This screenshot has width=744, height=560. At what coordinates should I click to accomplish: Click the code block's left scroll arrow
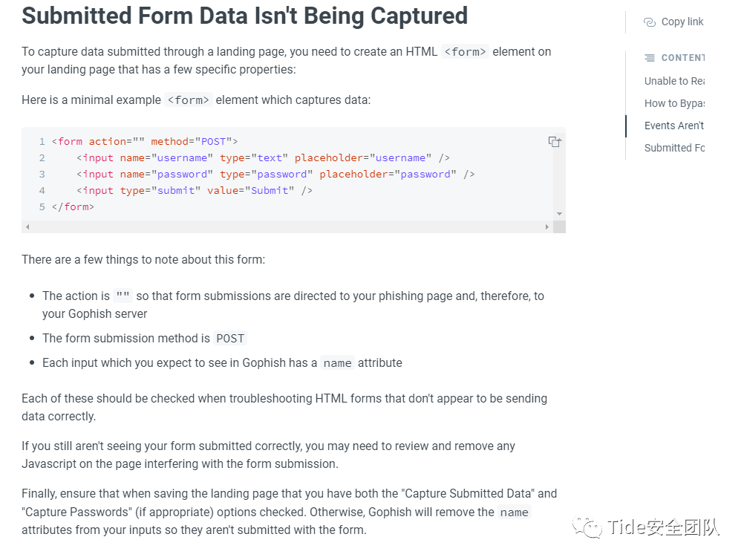coord(27,227)
